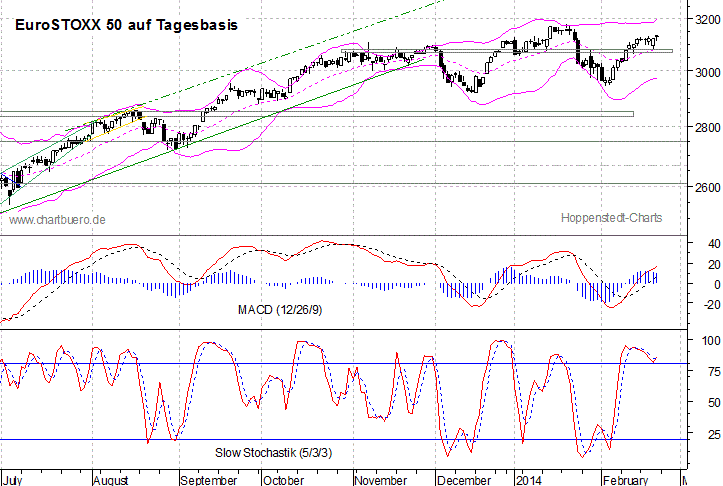Click the MACD axis value 40
Viewport: 723px width, 486px height.
tap(714, 243)
